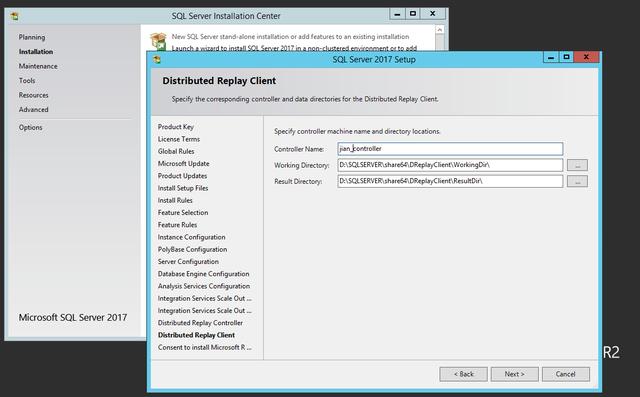This screenshot has width=640, height=397.
Task: Click the New SQL Server stand-alone installation link
Action: (x=290, y=37)
